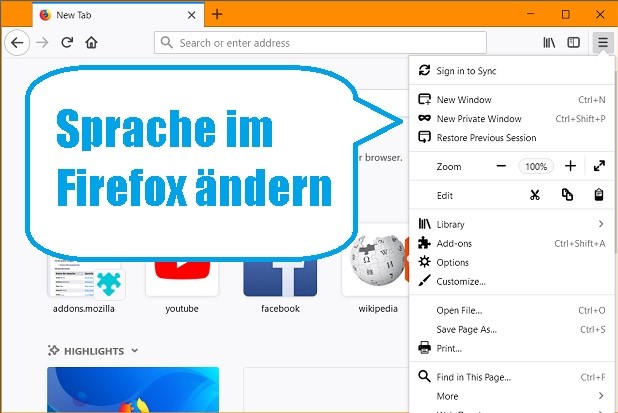The width and height of the screenshot is (618, 413).
Task: Click the mask icon for private window
Action: [x=424, y=117]
